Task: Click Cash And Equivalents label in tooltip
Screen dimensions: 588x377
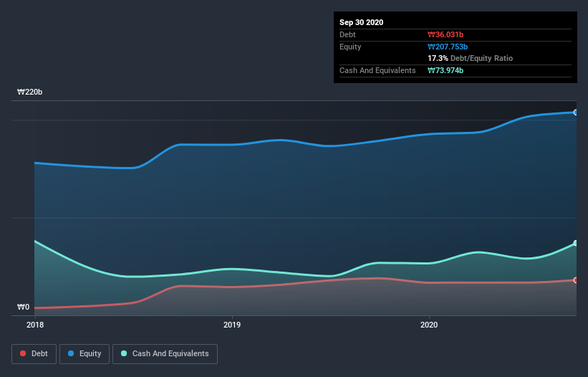Action: 377,70
